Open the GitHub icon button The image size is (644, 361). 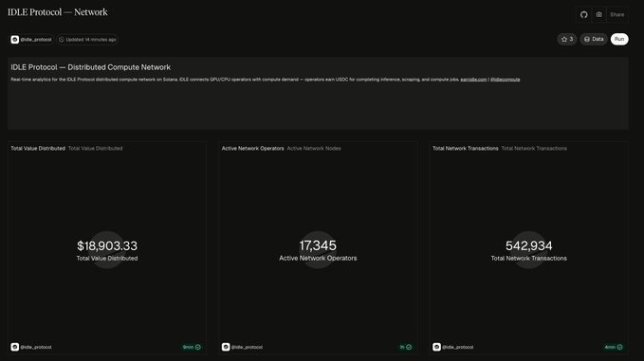click(x=583, y=15)
